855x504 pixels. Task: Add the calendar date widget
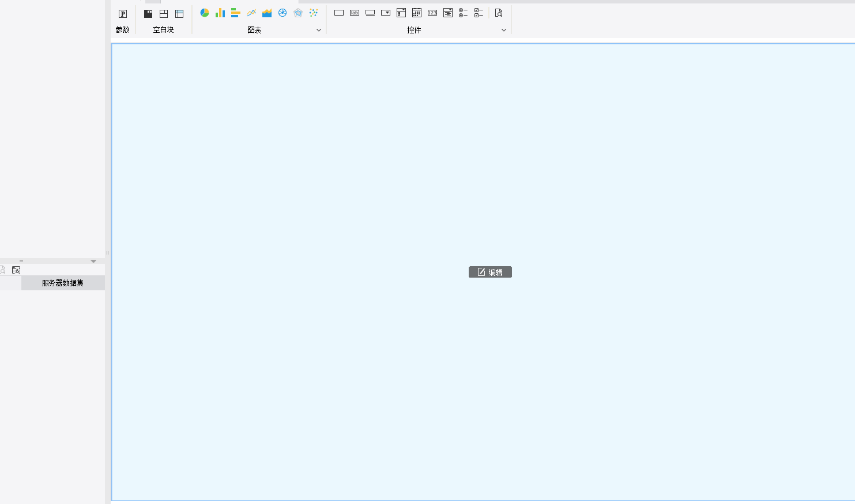pyautogui.click(x=417, y=13)
